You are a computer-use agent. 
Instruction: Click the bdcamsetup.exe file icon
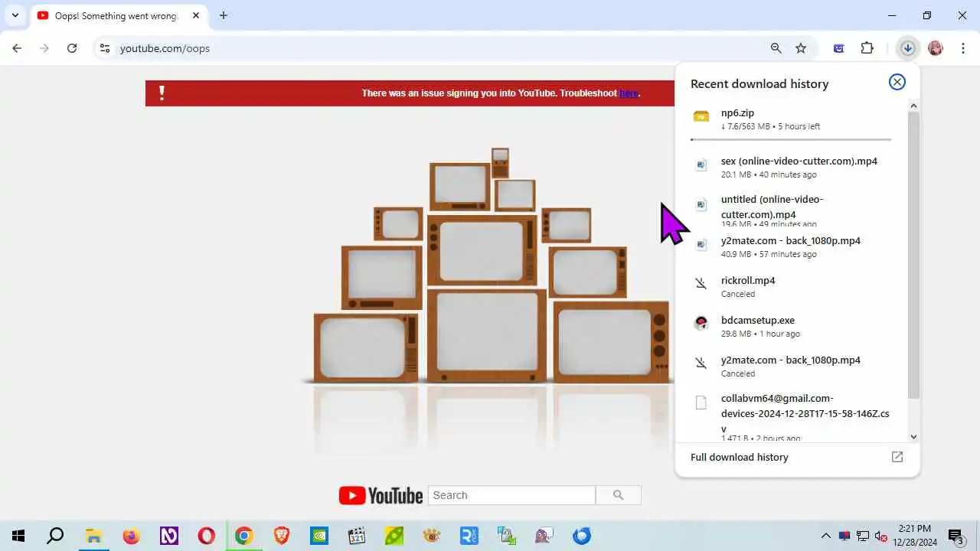[701, 323]
